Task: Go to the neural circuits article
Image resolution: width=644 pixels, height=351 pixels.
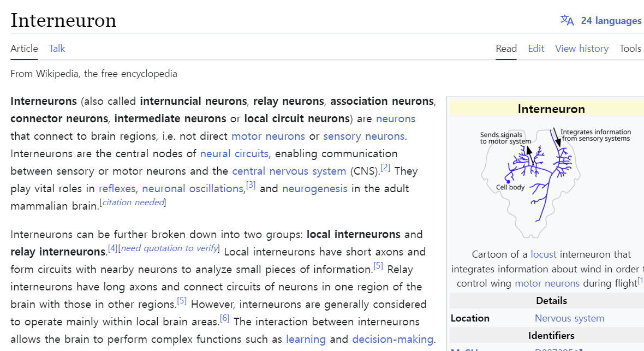Action: pyautogui.click(x=234, y=153)
